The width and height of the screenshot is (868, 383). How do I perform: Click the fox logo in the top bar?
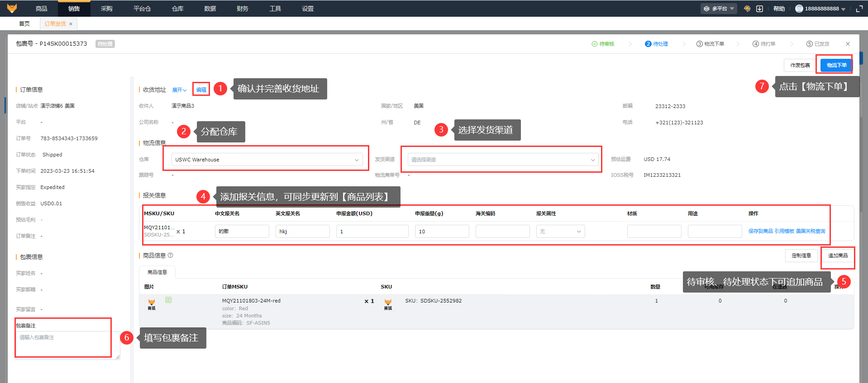tap(12, 8)
